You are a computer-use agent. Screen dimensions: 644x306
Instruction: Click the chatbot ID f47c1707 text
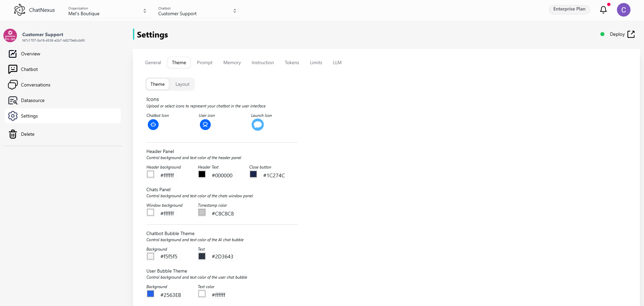click(x=53, y=41)
